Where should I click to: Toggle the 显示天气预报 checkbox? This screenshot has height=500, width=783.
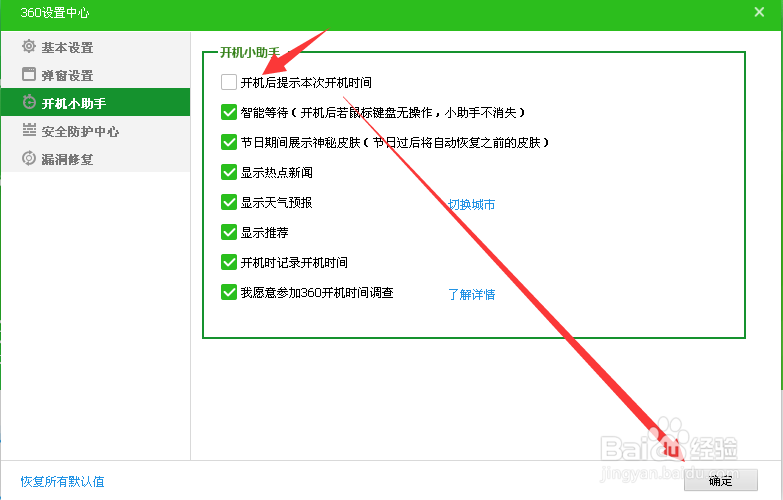click(229, 202)
